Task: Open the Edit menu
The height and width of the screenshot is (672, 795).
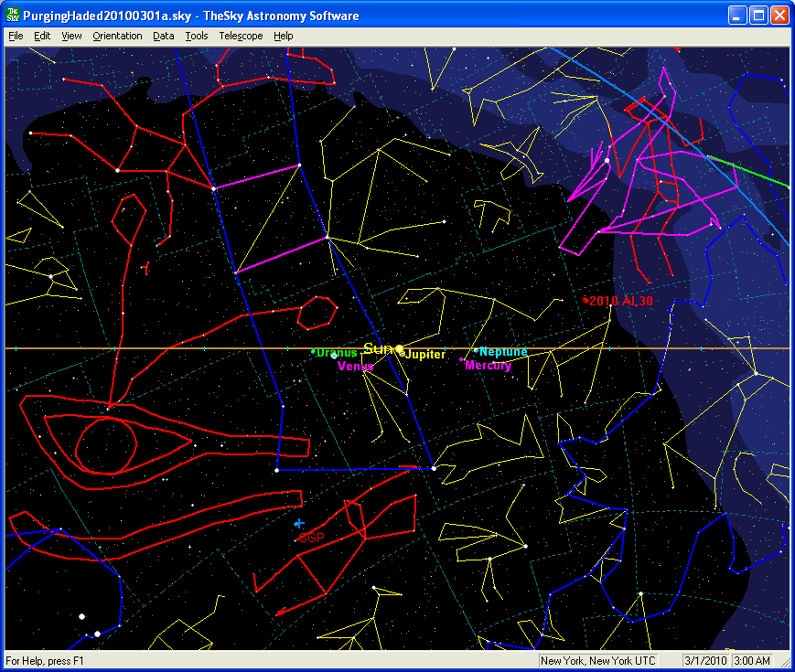Action: pos(42,36)
